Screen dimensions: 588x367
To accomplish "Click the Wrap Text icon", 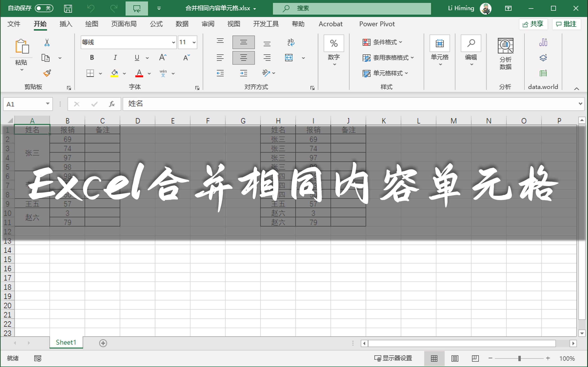I will (x=291, y=42).
